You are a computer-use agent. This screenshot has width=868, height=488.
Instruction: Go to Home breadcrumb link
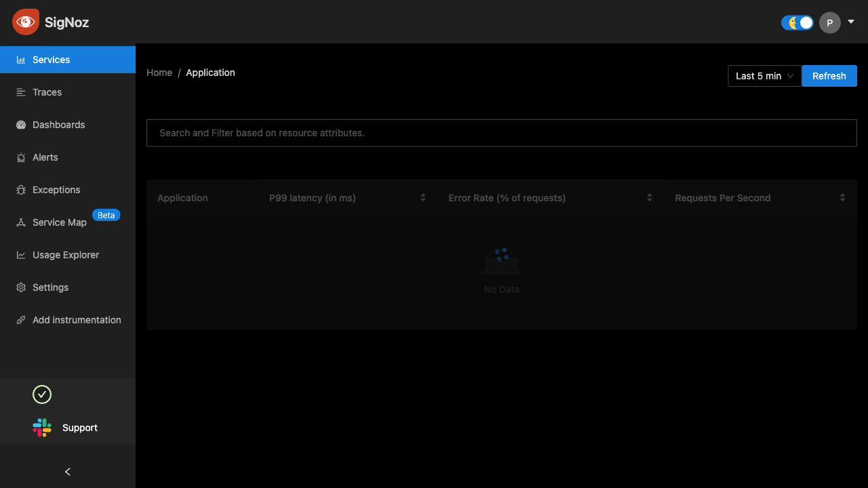coord(159,73)
